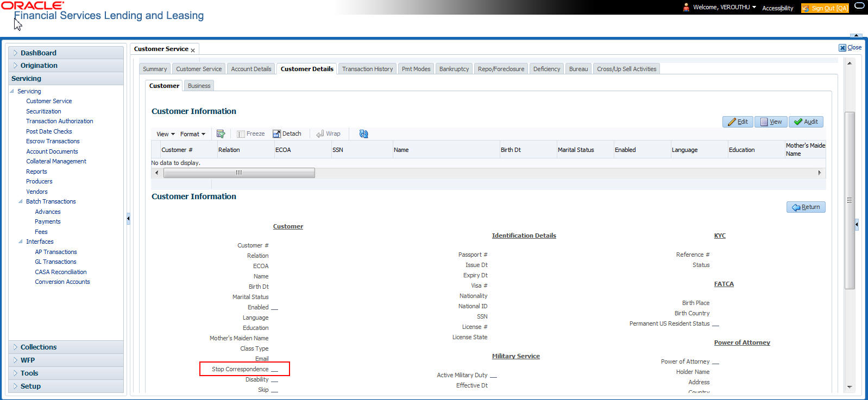This screenshot has width=868, height=400.
Task: Expand the WFP accordion panel
Action: [66, 360]
